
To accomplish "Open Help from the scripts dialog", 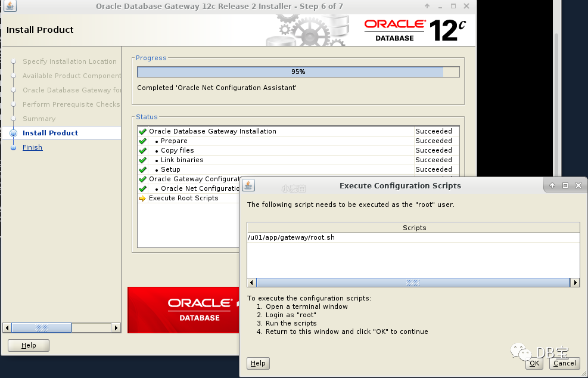I will [x=258, y=363].
